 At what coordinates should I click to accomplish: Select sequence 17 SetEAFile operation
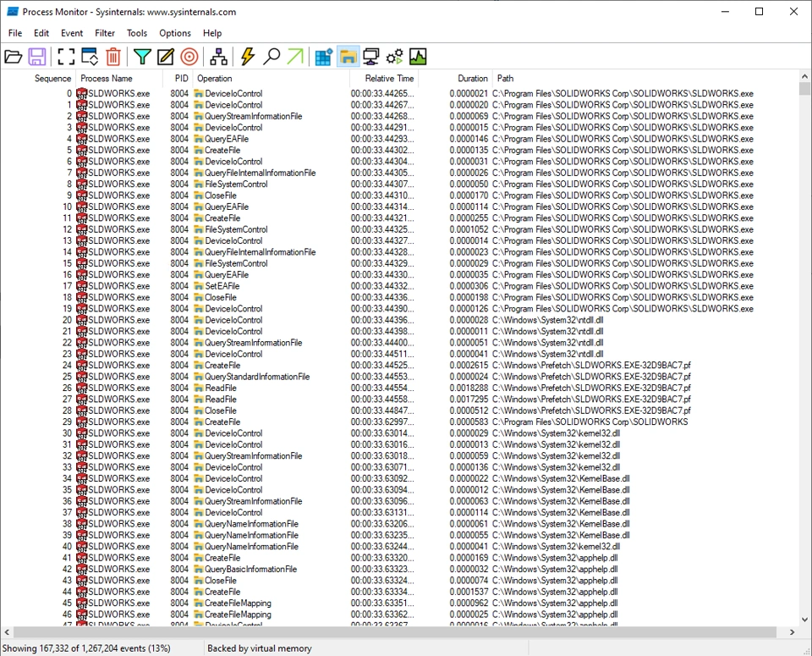pos(222,286)
